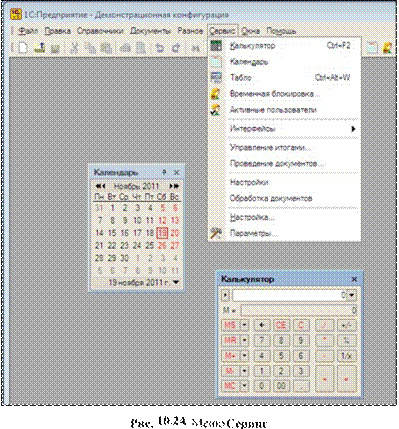Open Калькулятор from the Сервис menu
Viewport: 399px width, 429px height.
point(252,46)
